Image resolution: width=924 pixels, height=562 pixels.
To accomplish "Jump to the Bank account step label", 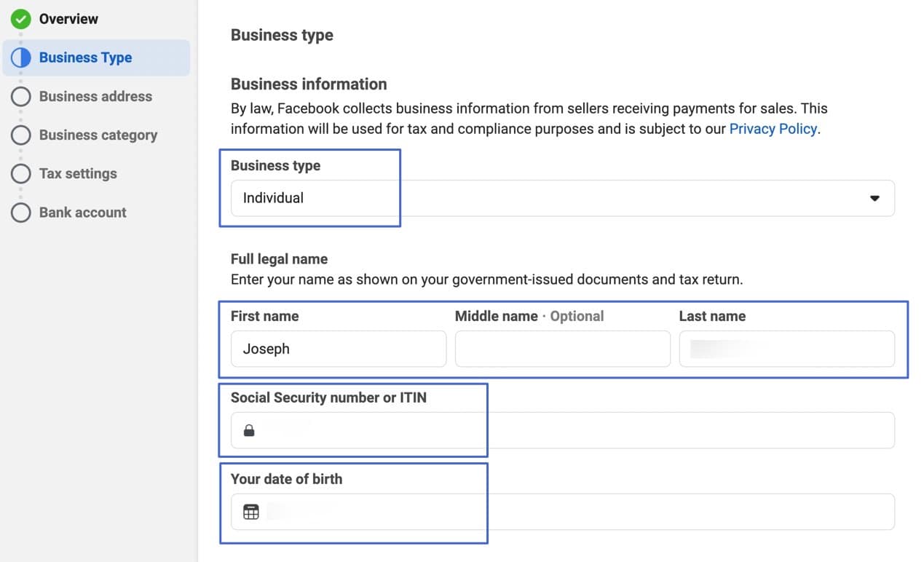I will click(82, 212).
